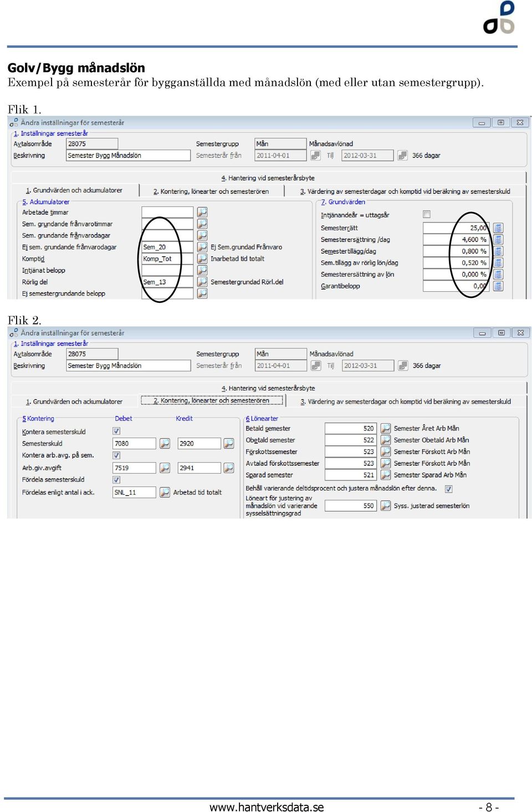The image size is (532, 812).
Task: Toggle Kontera arb.avg. på sem. checkbox
Action: pyautogui.click(x=116, y=455)
